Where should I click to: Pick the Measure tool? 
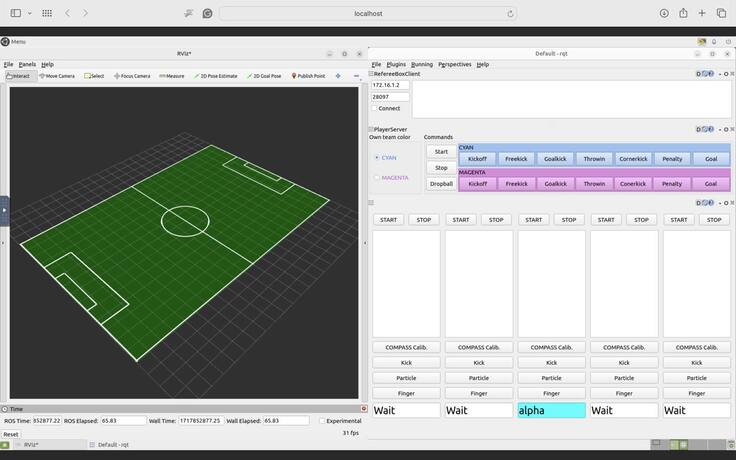pos(172,76)
